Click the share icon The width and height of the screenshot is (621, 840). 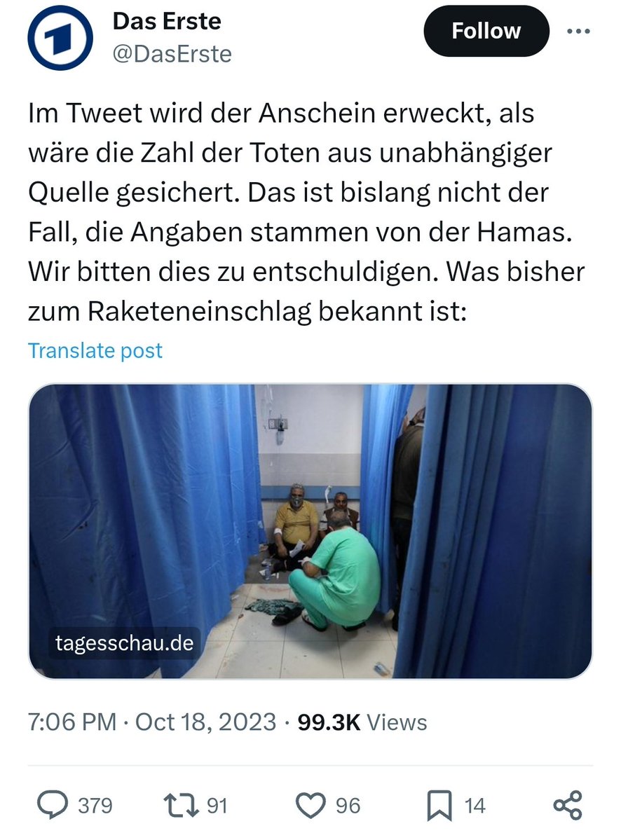click(x=568, y=805)
